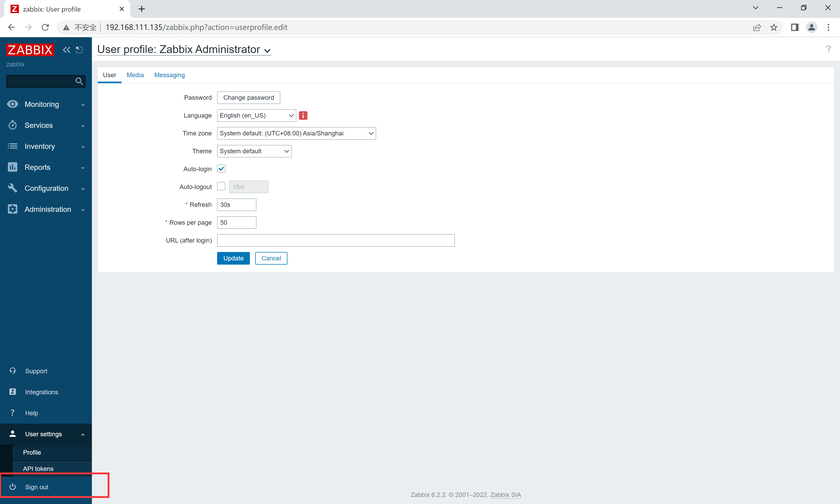Open the Time zone dropdown

[296, 133]
